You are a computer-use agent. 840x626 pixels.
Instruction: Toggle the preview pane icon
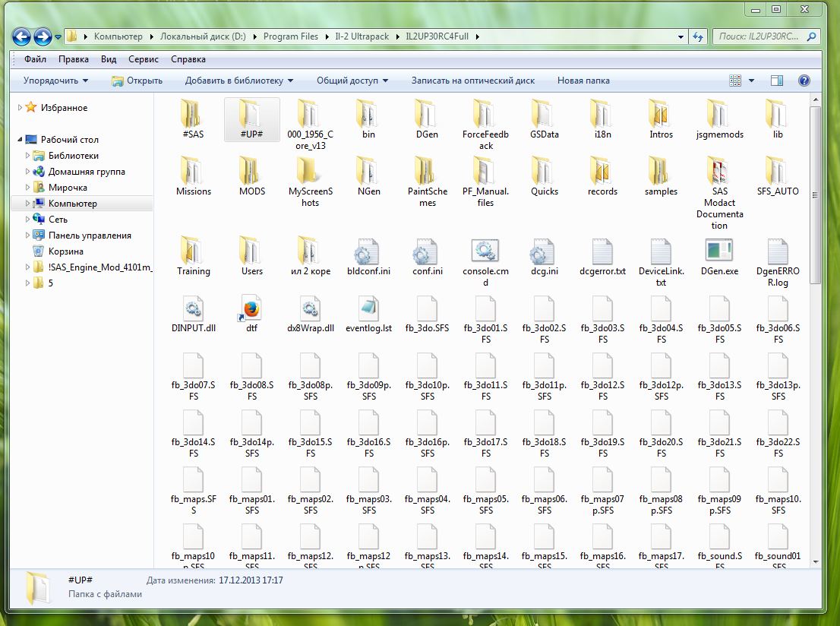click(776, 81)
